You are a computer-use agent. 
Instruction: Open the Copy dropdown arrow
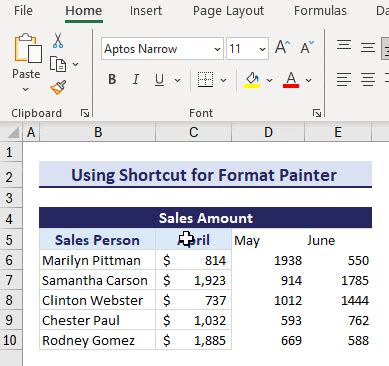click(76, 64)
